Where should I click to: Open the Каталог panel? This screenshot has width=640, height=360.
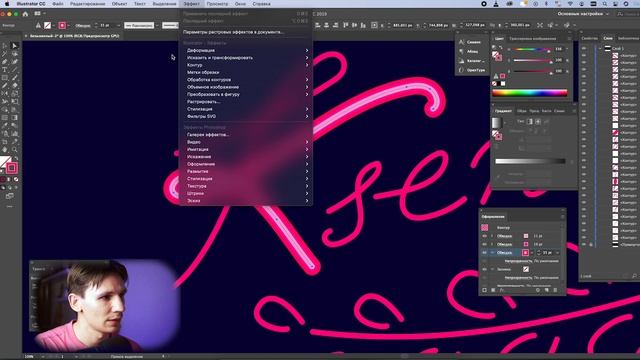pyautogui.click(x=471, y=61)
